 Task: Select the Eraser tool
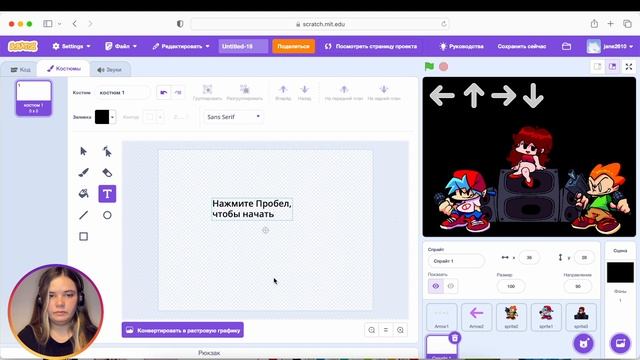click(x=107, y=173)
